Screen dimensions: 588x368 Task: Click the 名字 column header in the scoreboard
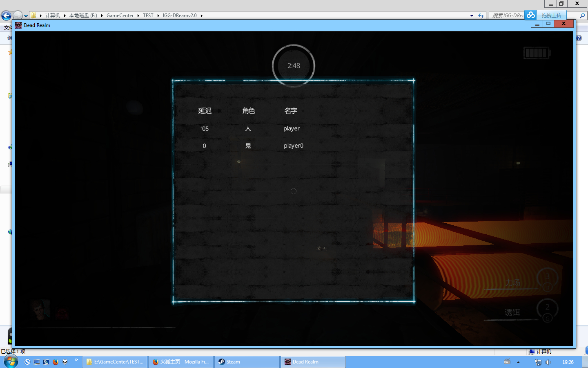click(x=291, y=111)
